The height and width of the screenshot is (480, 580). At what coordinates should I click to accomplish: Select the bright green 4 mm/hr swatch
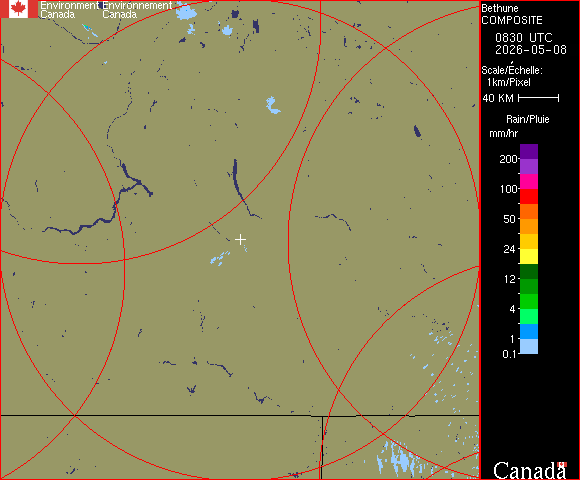click(x=529, y=301)
